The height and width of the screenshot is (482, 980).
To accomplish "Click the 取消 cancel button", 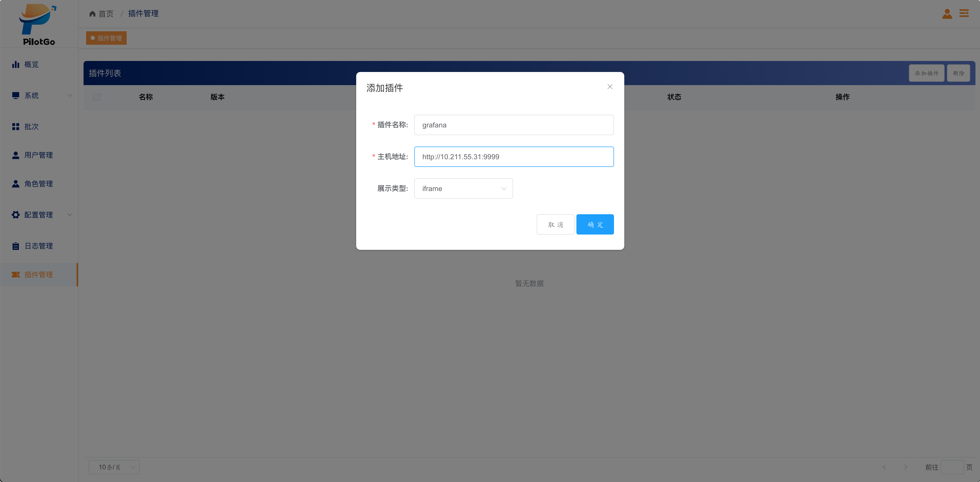I will [555, 224].
